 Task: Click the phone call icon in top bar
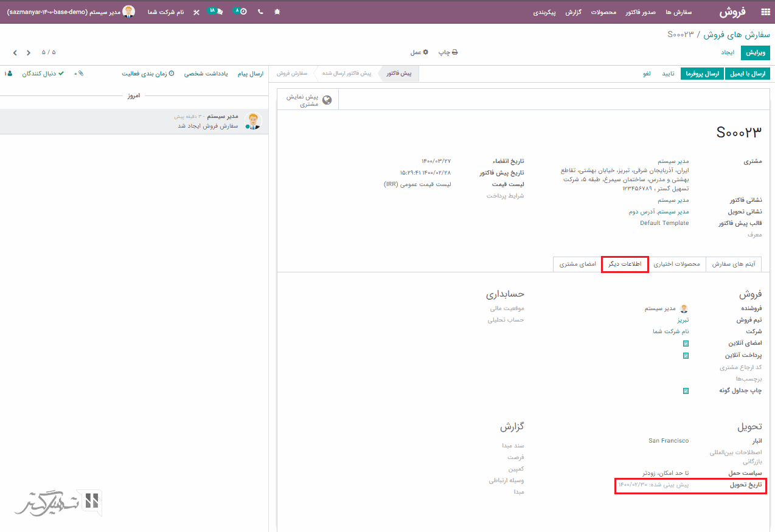(x=260, y=12)
